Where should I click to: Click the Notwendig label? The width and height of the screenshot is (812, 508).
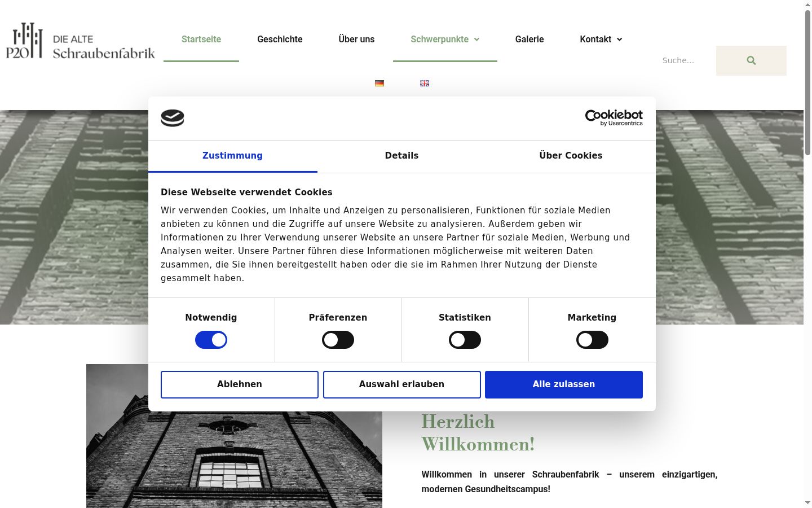211,318
